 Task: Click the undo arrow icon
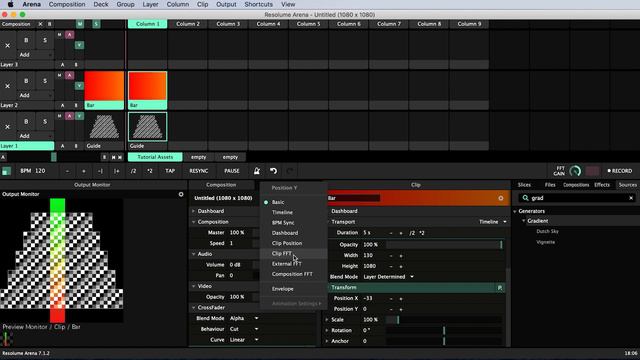click(x=273, y=171)
